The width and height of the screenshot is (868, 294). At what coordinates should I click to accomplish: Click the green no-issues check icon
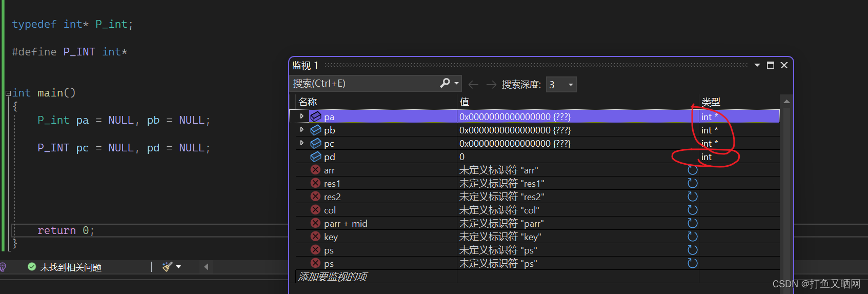coord(32,267)
